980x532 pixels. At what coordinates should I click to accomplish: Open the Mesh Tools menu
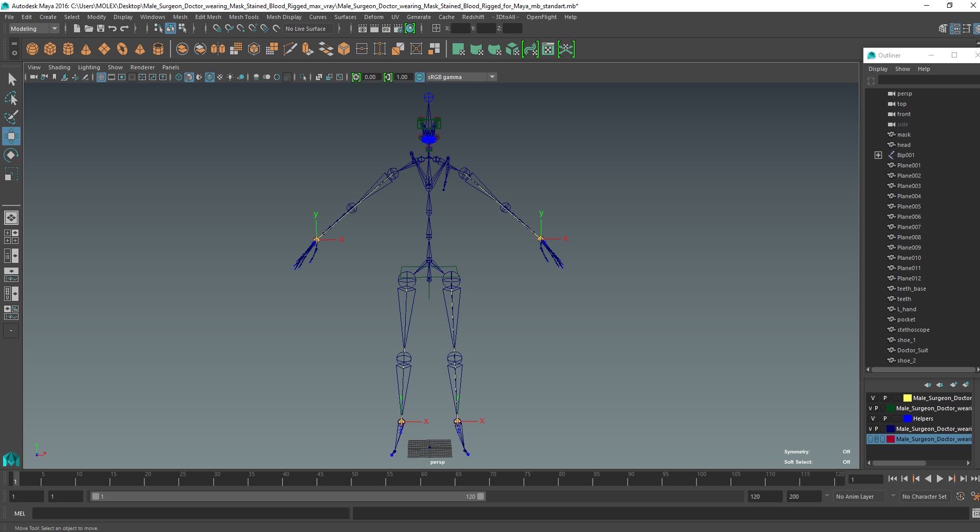click(243, 17)
